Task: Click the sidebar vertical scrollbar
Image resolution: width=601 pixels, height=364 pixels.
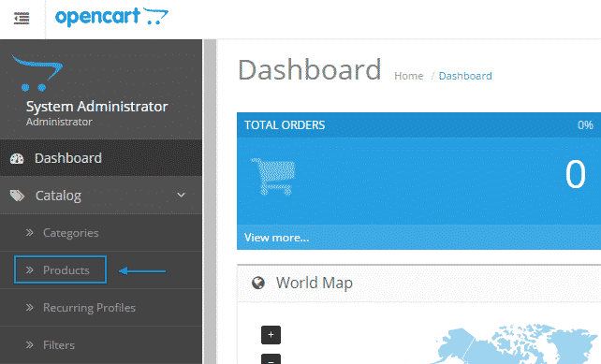Action: pyautogui.click(x=210, y=201)
